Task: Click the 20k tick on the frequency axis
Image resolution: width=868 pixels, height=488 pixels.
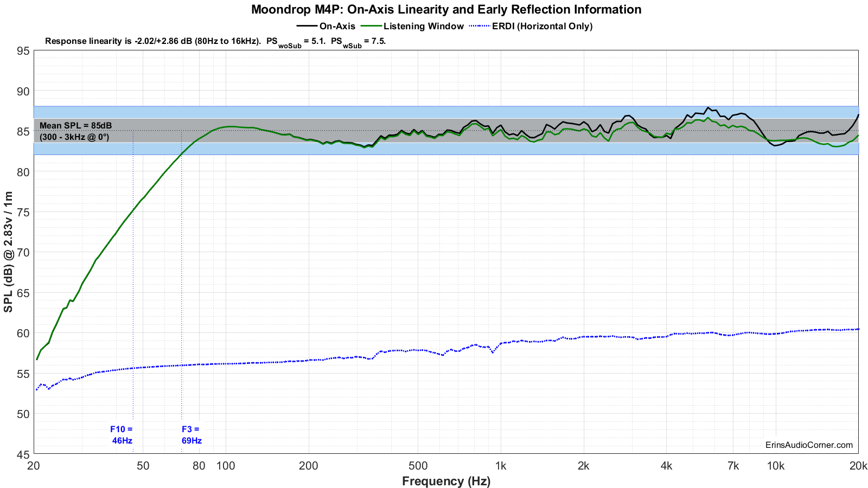Action: click(x=858, y=466)
